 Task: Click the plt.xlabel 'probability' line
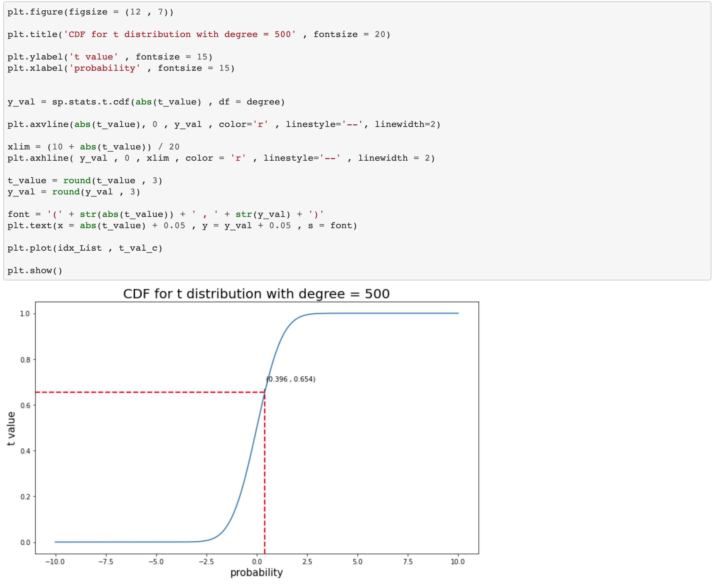[121, 68]
